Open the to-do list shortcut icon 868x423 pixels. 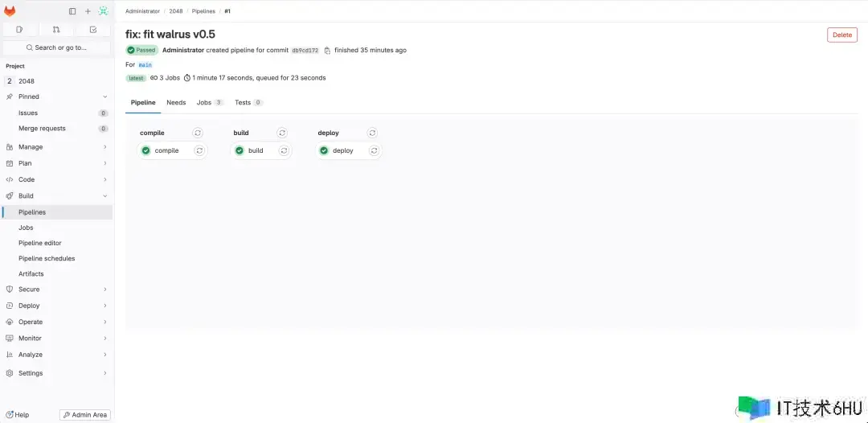[x=93, y=30]
